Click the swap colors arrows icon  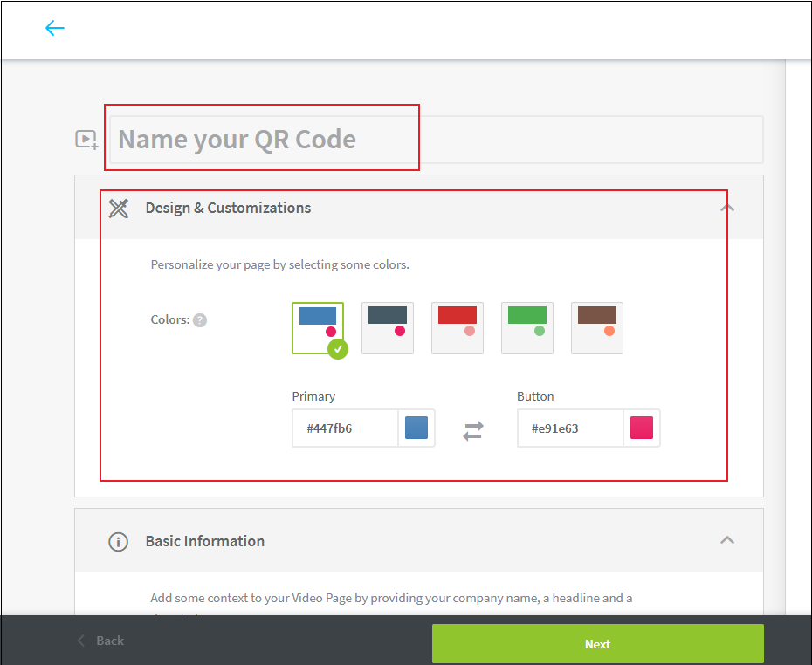[x=472, y=430]
